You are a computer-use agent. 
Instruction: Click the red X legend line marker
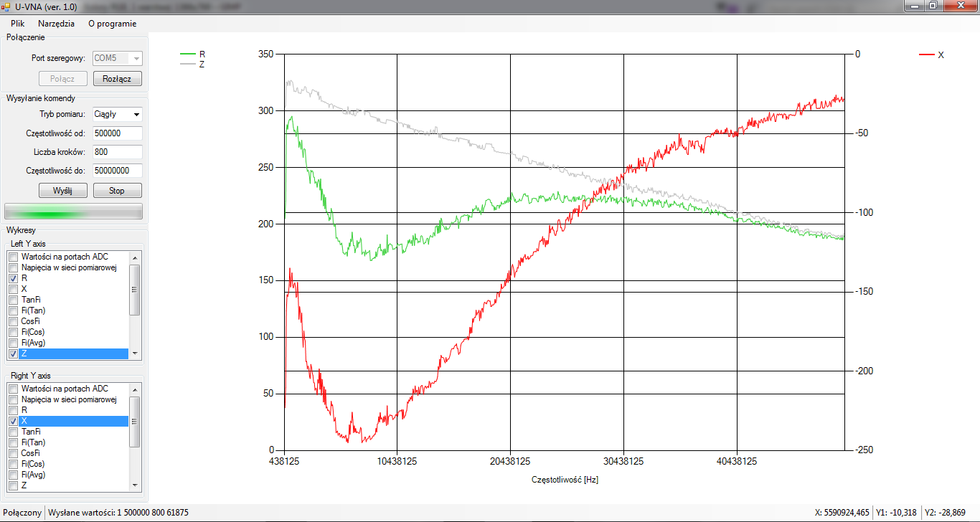927,54
